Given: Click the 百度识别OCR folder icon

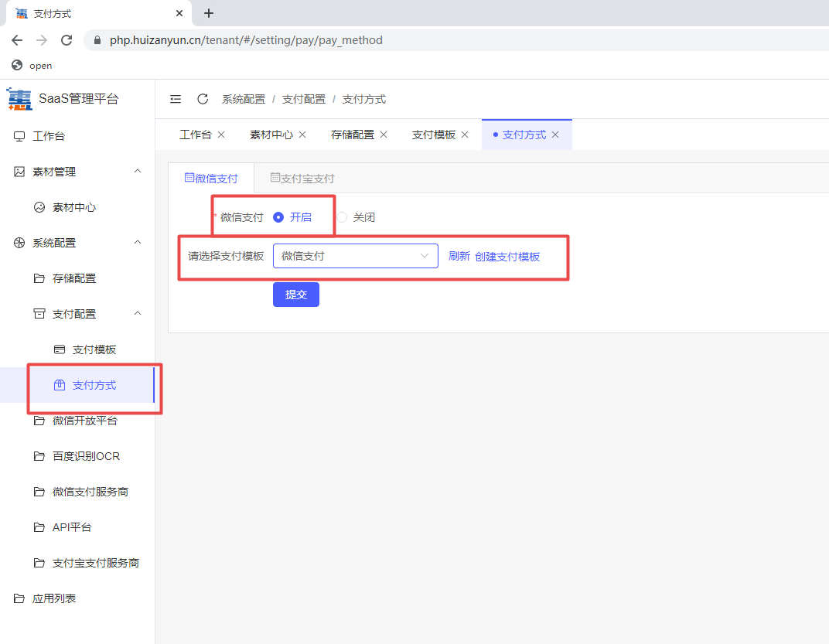Looking at the screenshot, I should point(39,456).
